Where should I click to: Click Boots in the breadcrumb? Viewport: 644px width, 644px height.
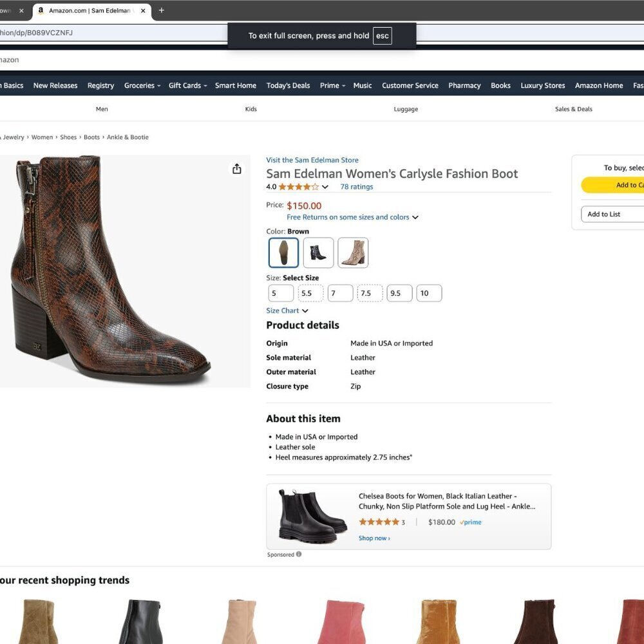click(x=91, y=137)
